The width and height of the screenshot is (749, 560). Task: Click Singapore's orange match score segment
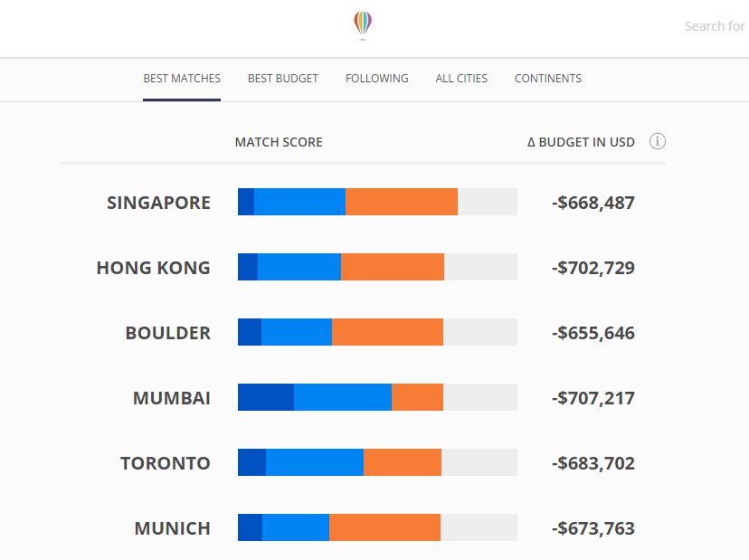coord(402,202)
